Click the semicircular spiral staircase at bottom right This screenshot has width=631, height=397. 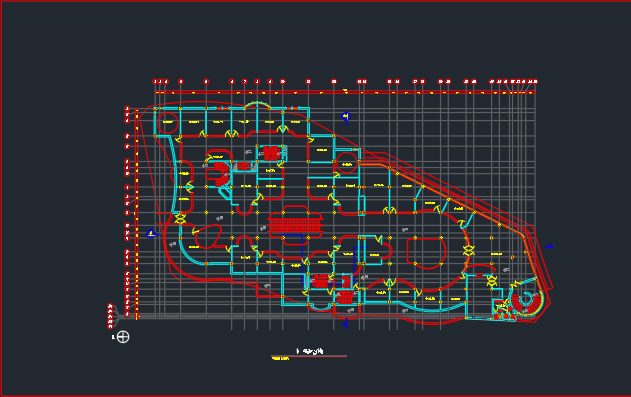click(x=526, y=303)
